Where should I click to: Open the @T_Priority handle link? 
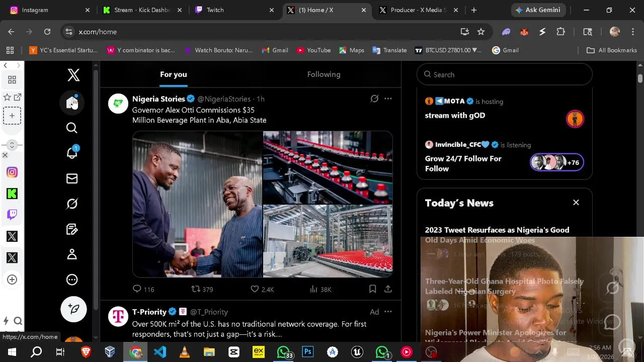click(209, 312)
